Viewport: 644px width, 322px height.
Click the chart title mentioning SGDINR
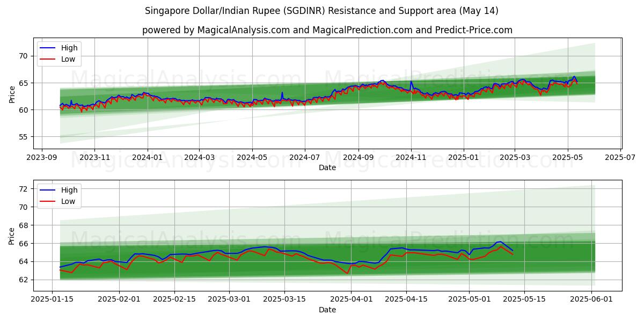321,11
